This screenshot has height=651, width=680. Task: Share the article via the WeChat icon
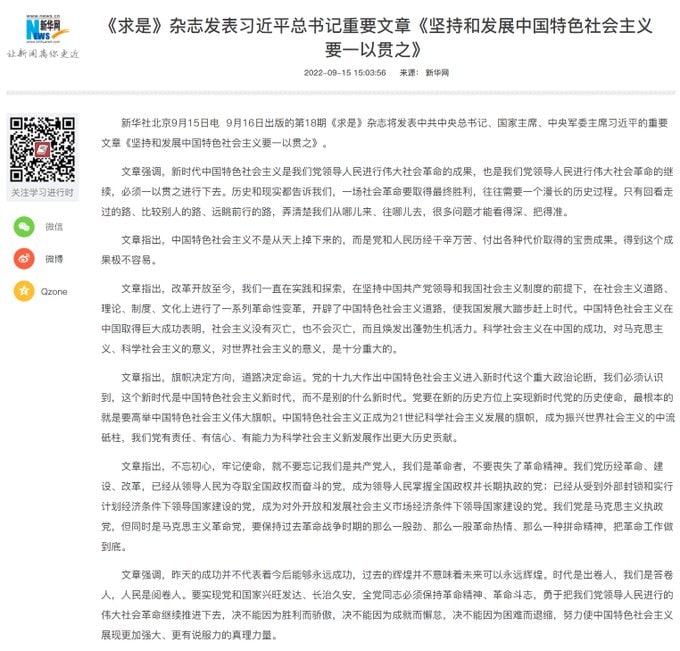click(x=24, y=227)
